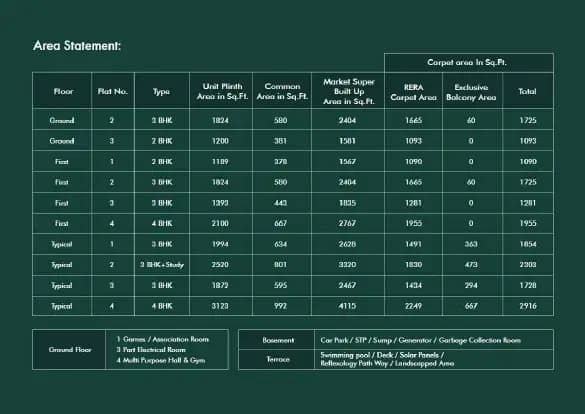
Task: Click the 'Ground Floor' amenities label
Action: click(x=70, y=350)
